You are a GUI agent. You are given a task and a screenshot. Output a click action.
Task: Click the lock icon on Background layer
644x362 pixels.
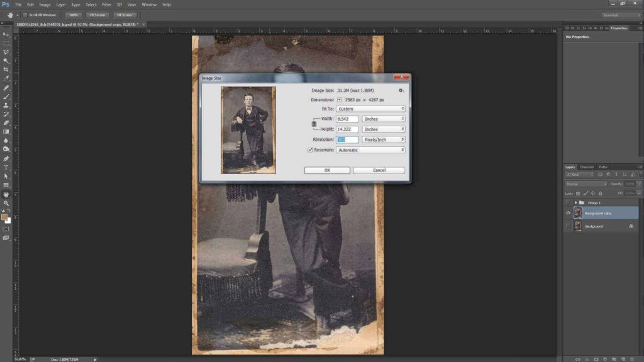631,226
